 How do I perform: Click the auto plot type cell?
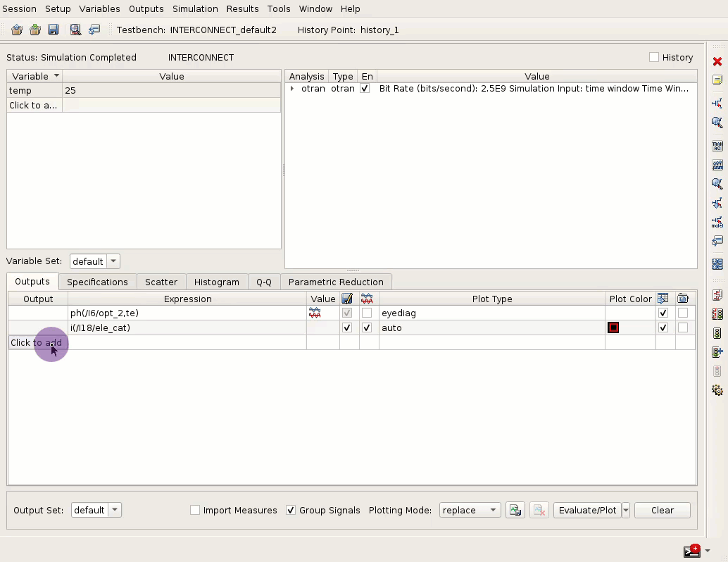[492, 328]
